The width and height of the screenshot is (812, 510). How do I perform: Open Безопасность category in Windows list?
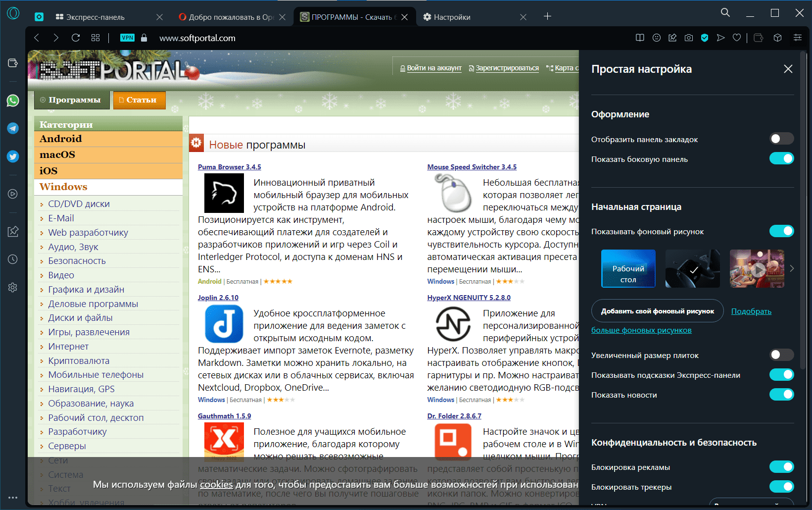coord(77,261)
